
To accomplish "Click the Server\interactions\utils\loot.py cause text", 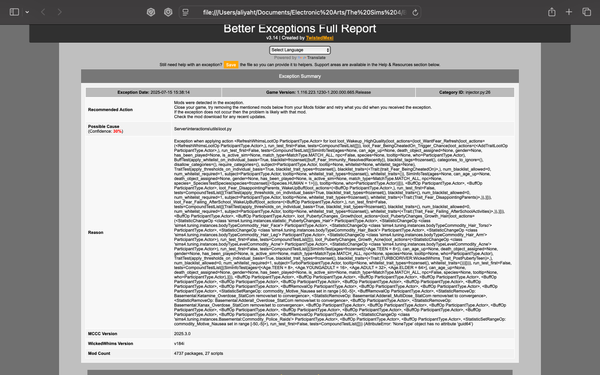I will 203,129.
